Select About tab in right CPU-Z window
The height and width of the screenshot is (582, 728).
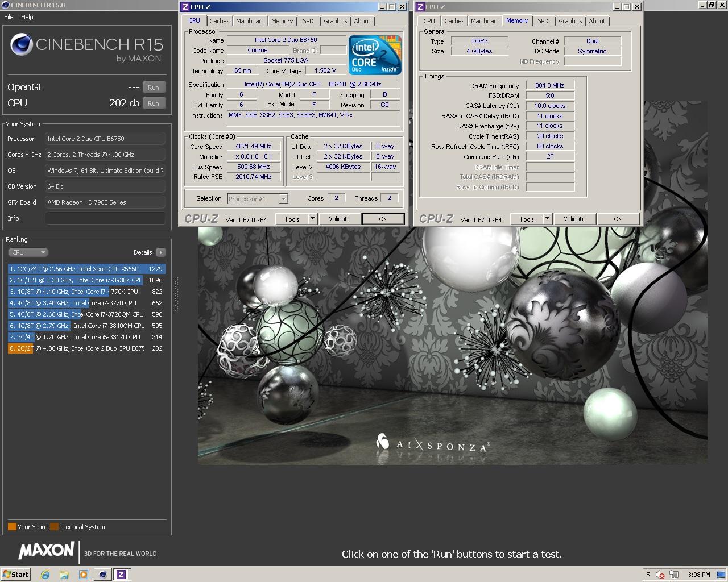pos(597,21)
